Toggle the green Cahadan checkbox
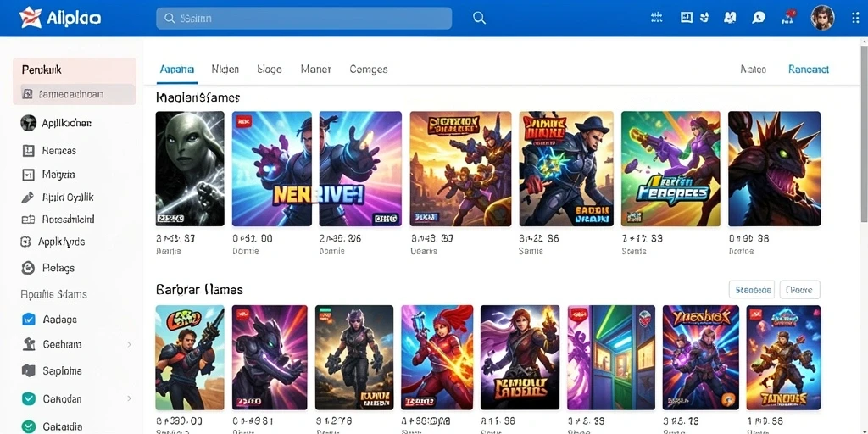The image size is (868, 434). 28,398
